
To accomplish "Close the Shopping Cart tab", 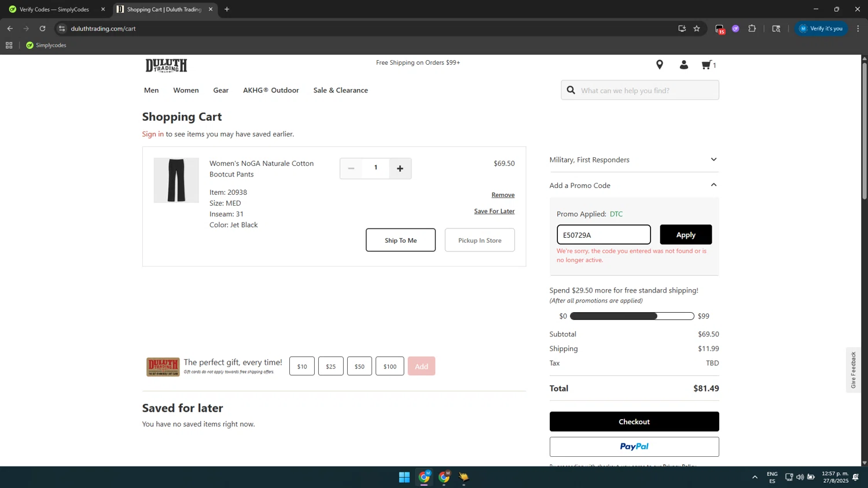I will pyautogui.click(x=211, y=9).
